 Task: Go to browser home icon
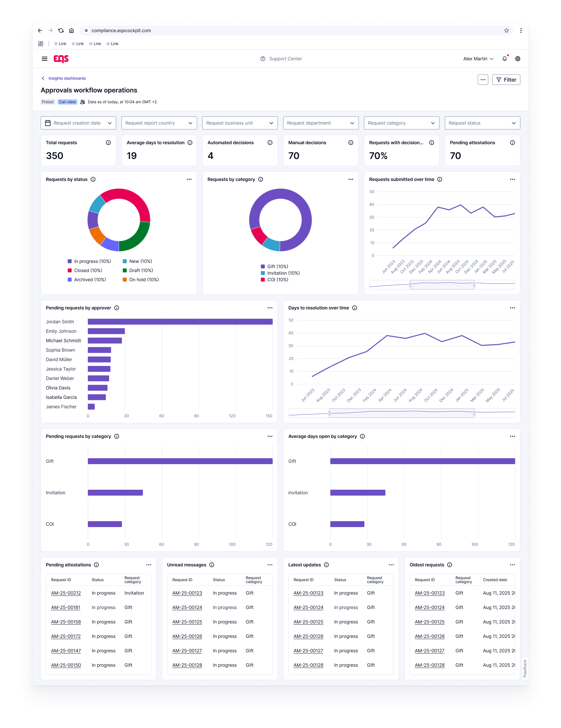click(x=71, y=30)
